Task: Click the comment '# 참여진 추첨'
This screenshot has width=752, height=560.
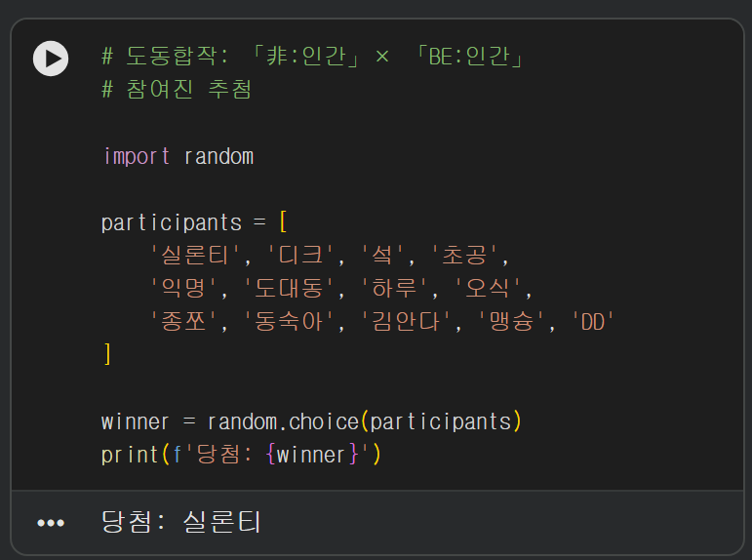Action: [177, 90]
